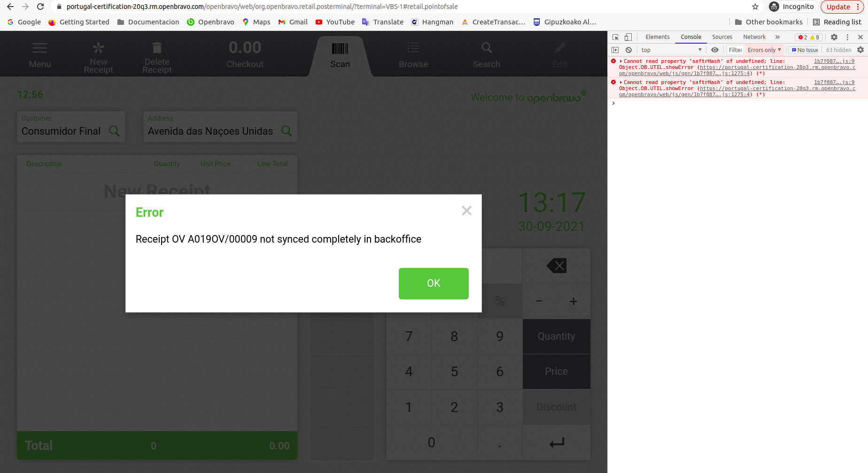Open DevTools settings gear
This screenshot has height=473, width=868.
tap(834, 37)
